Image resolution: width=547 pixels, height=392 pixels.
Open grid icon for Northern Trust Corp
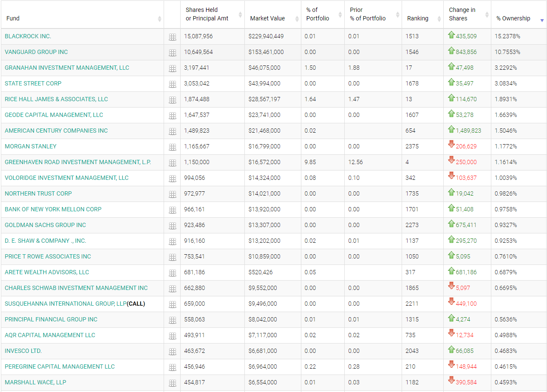point(172,195)
